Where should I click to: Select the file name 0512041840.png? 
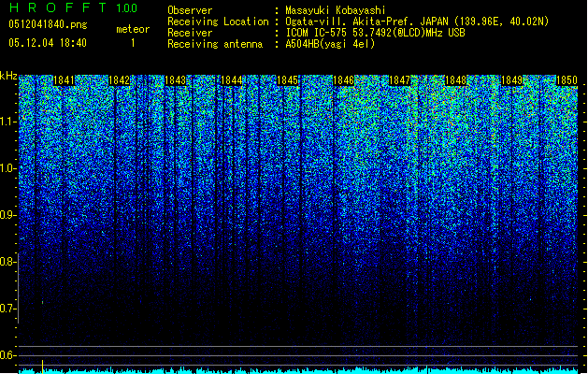pyautogui.click(x=48, y=24)
